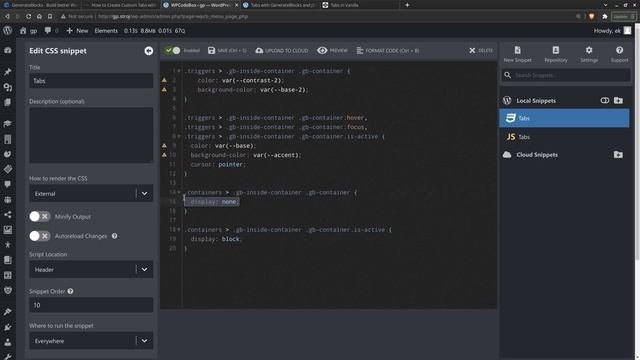
Task: Open Pin icon in WordPress sidebar
Action: click(7, 72)
